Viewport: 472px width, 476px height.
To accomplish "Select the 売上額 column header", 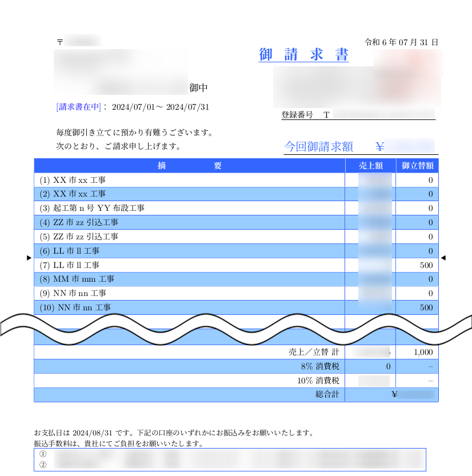I will click(x=370, y=166).
